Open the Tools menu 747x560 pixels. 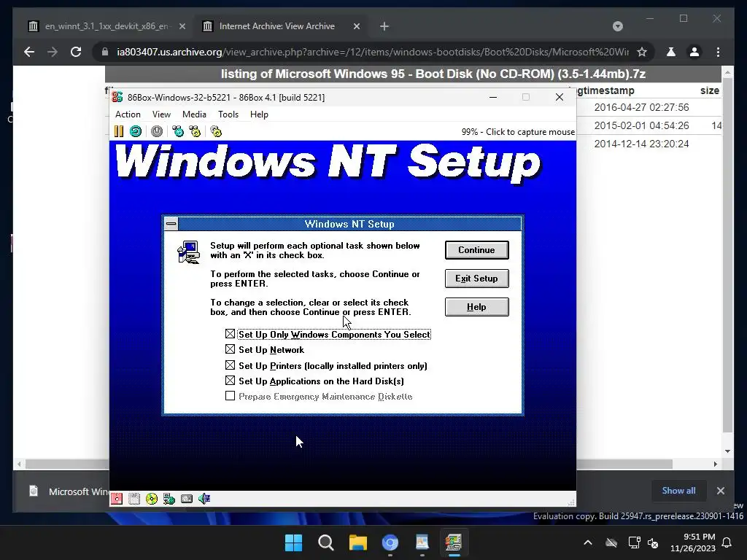click(228, 114)
